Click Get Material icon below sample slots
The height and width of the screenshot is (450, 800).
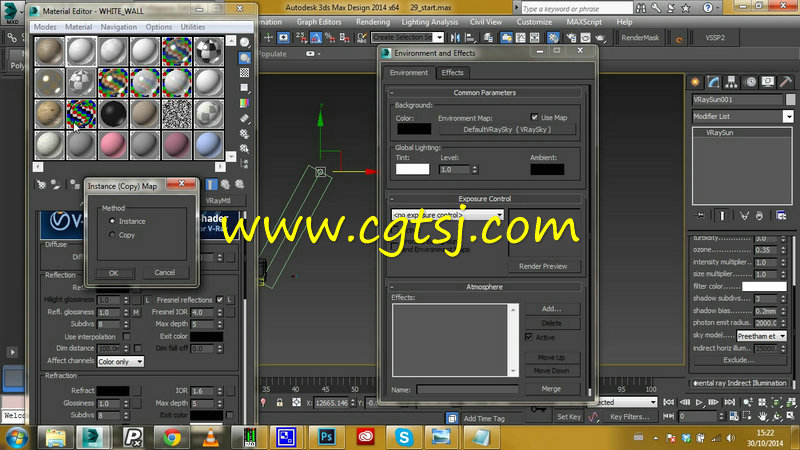point(41,185)
